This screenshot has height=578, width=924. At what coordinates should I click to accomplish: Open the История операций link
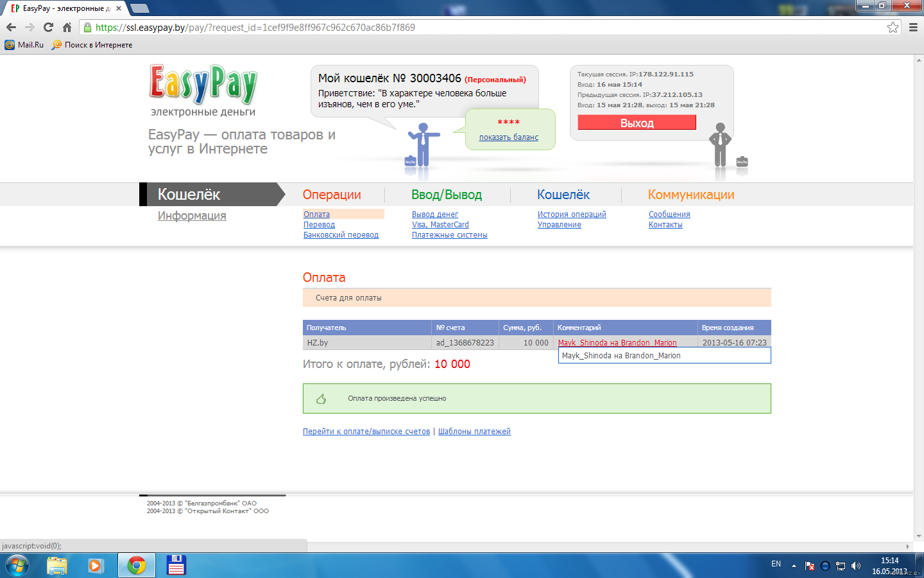pyautogui.click(x=572, y=215)
